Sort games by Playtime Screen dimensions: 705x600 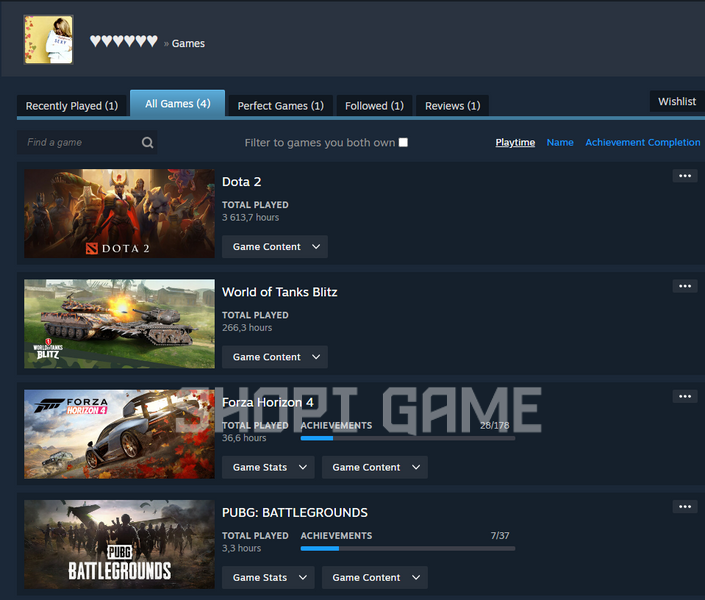point(515,143)
